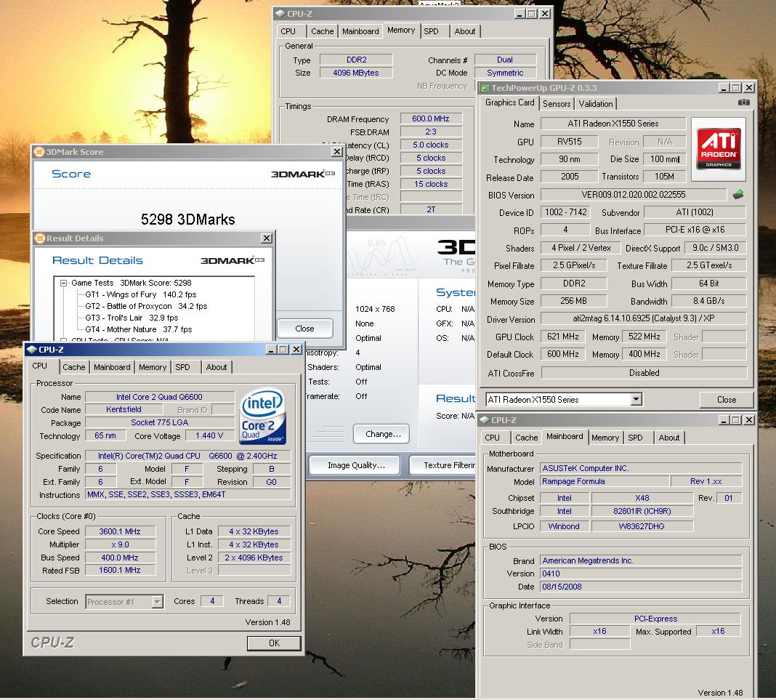Click GPU Clock value 621 MHz
Image resolution: width=776 pixels, height=700 pixels.
pos(562,337)
